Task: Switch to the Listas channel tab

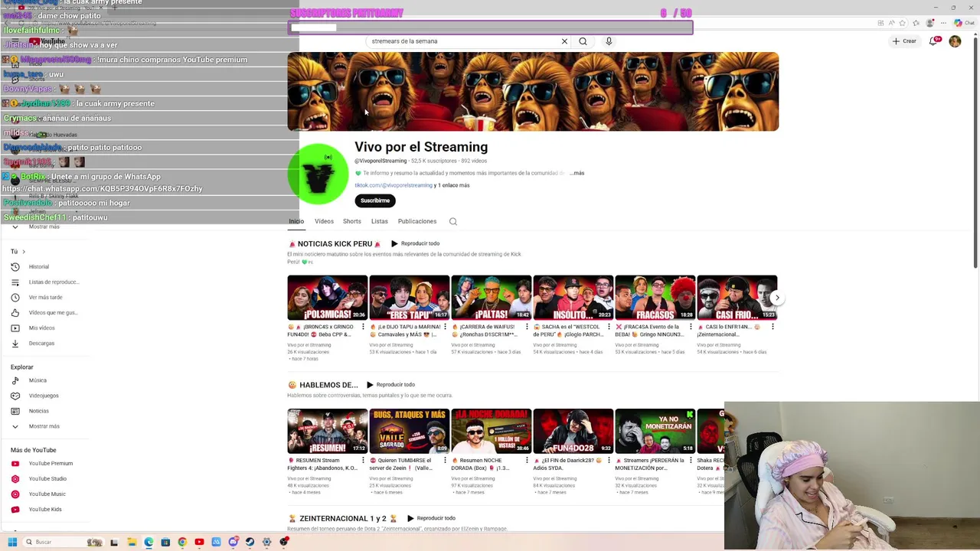Action: click(380, 221)
